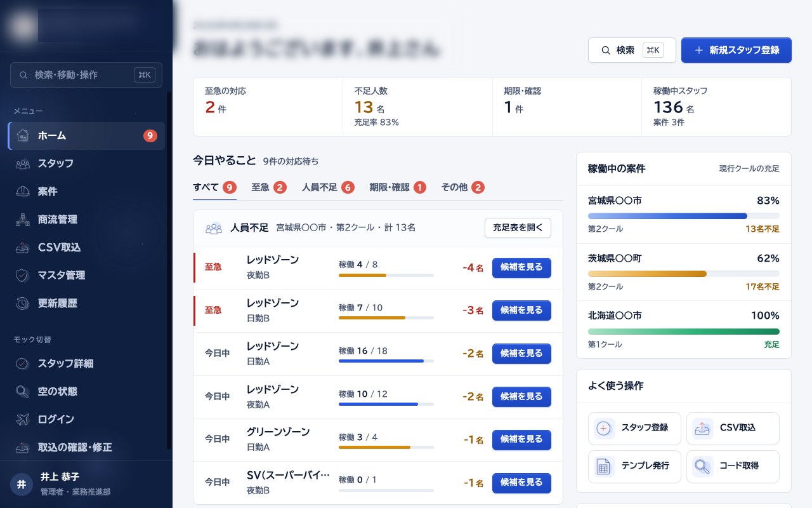Click the 宮城県〇〇市 fulfillment progress bar
Image resolution: width=812 pixels, height=508 pixels.
tap(684, 216)
